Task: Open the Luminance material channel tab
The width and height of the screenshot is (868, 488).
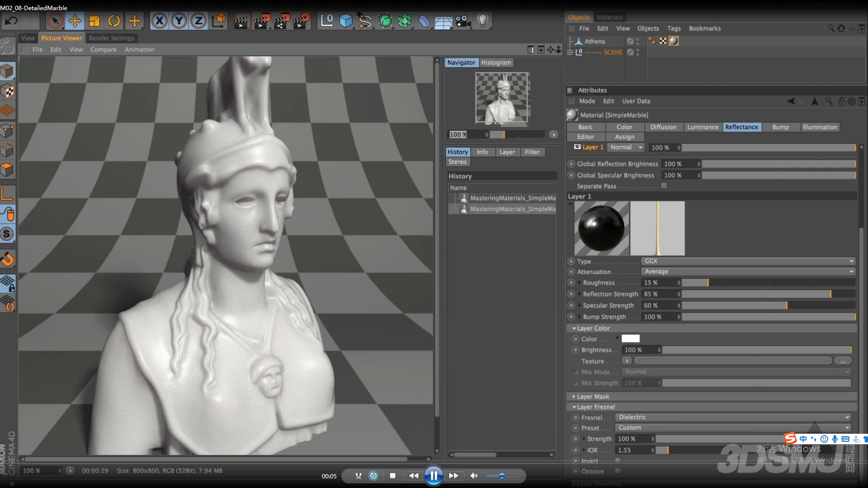Action: (703, 127)
